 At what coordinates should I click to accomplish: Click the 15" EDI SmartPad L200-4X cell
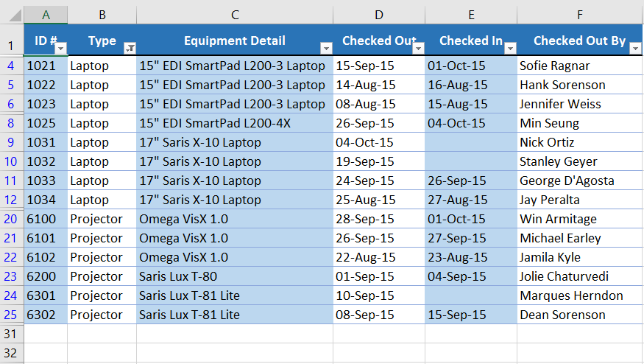235,123
